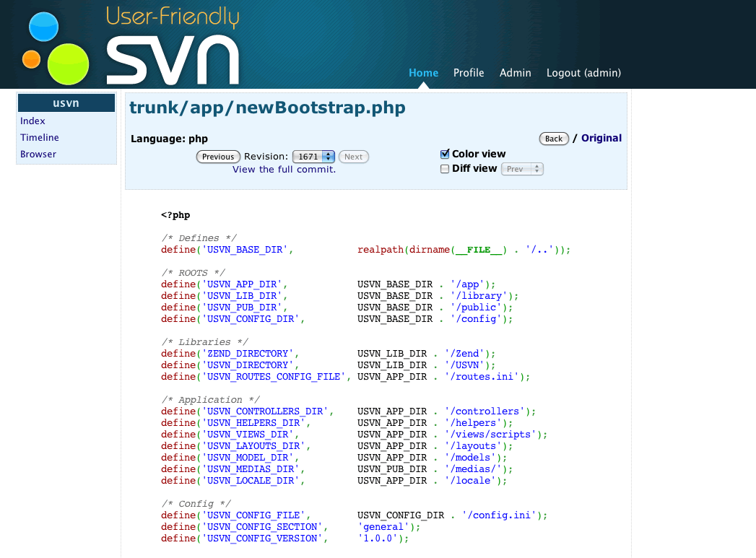Open the Prev dropdown beside Diff view
The image size is (756, 558).
[521, 169]
